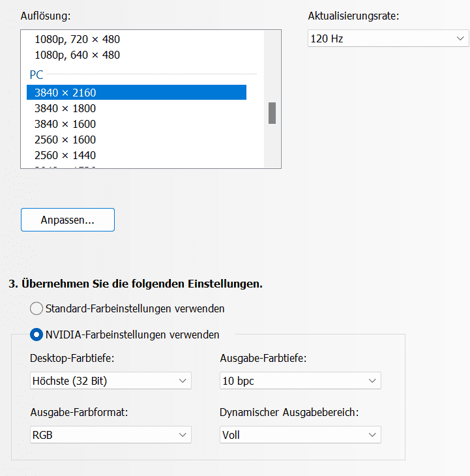Open the Dynamischer Ausgabebereich dropdown
This screenshot has height=476, width=470.
pos(300,435)
